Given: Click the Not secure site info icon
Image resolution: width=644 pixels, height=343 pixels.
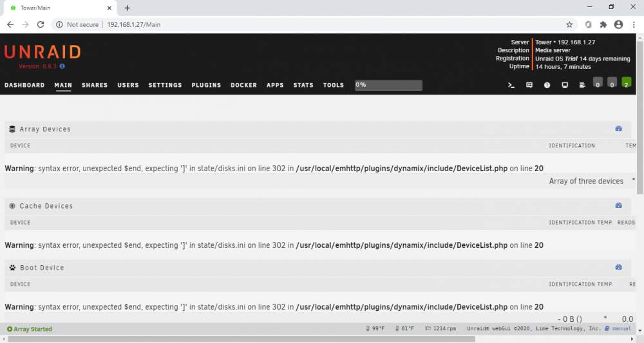Looking at the screenshot, I should (59, 24).
